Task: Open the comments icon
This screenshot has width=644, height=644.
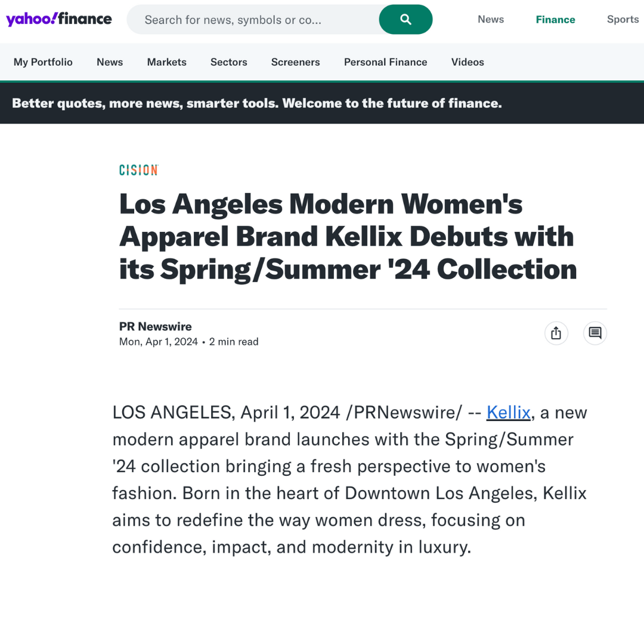Action: 595,333
